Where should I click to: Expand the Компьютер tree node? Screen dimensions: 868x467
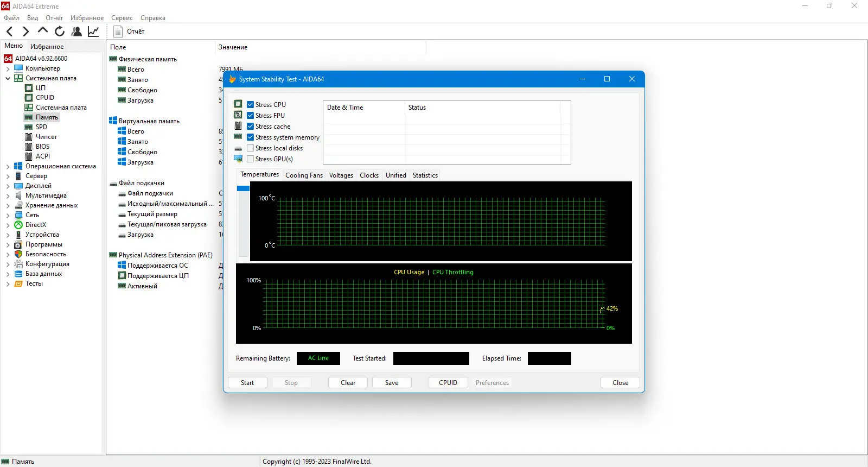point(8,69)
